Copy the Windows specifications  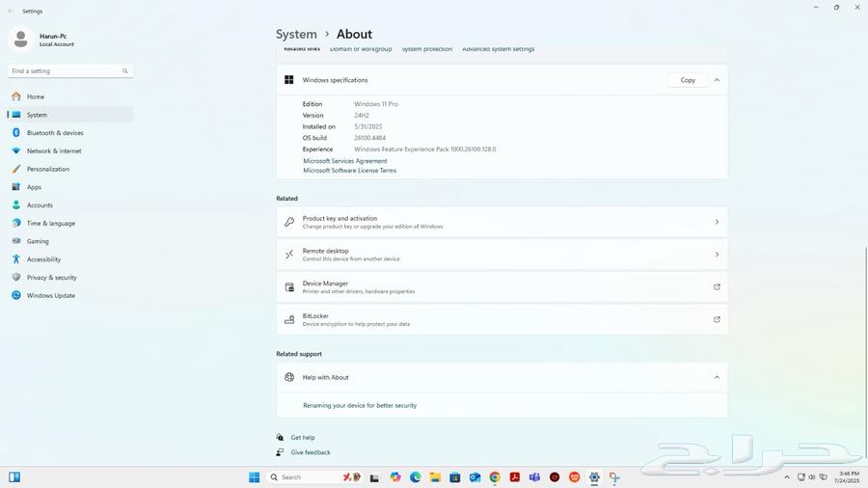[688, 80]
